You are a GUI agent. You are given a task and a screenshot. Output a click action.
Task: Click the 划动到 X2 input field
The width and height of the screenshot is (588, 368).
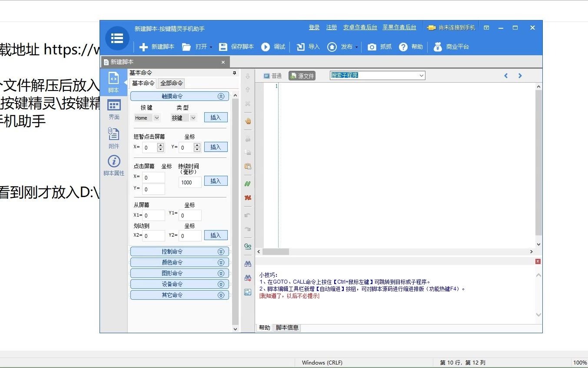point(153,236)
